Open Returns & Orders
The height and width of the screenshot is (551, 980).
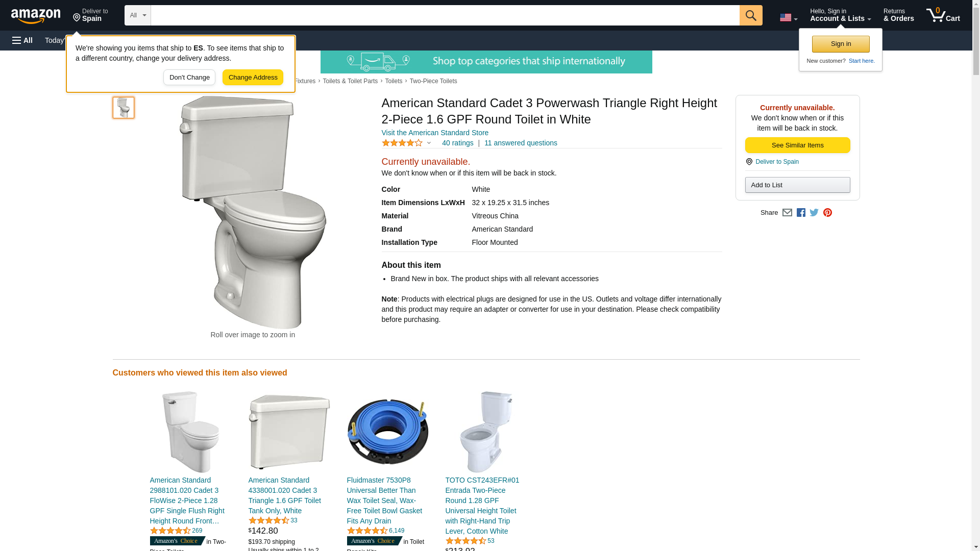click(898, 15)
